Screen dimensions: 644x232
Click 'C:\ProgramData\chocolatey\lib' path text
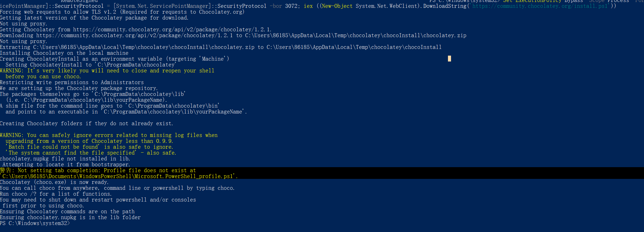[139, 94]
